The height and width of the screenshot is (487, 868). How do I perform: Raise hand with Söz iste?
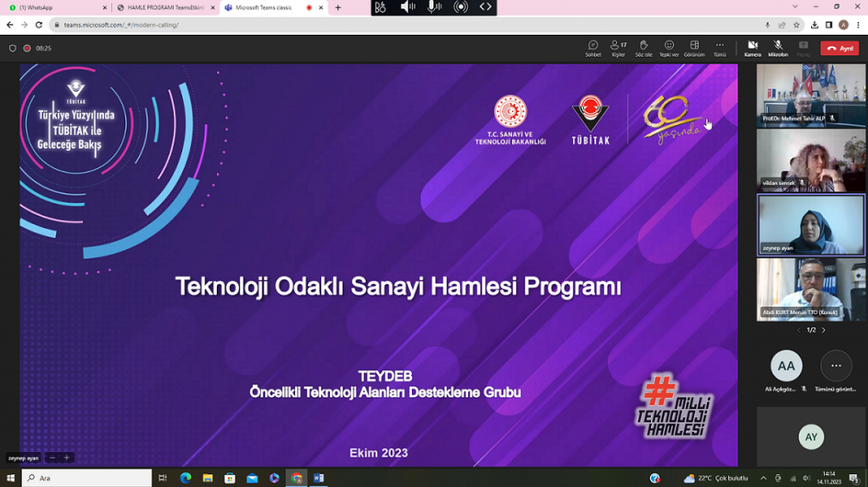click(x=643, y=48)
